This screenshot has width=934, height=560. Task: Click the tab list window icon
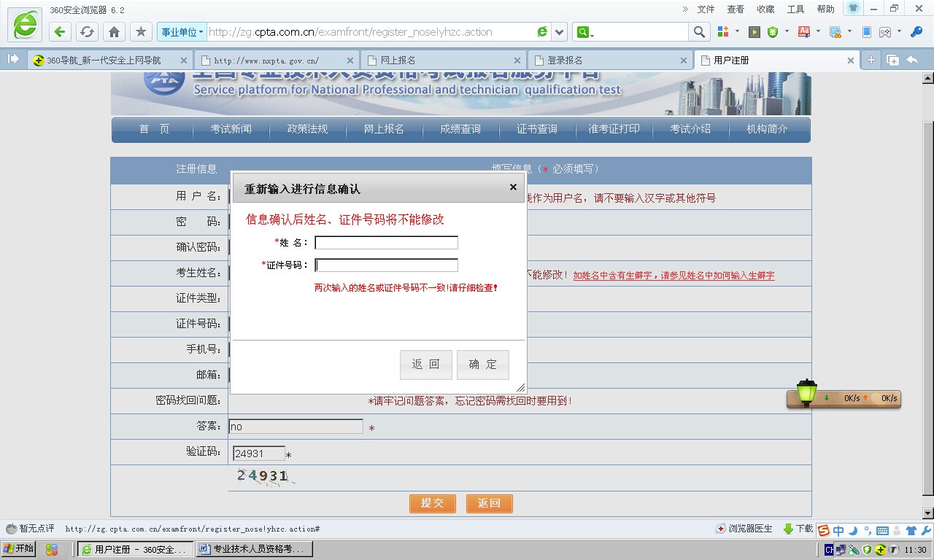(892, 61)
